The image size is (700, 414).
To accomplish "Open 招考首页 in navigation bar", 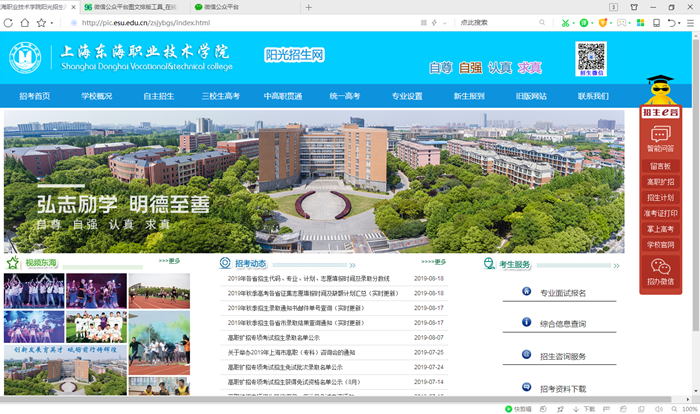I will pos(35,96).
